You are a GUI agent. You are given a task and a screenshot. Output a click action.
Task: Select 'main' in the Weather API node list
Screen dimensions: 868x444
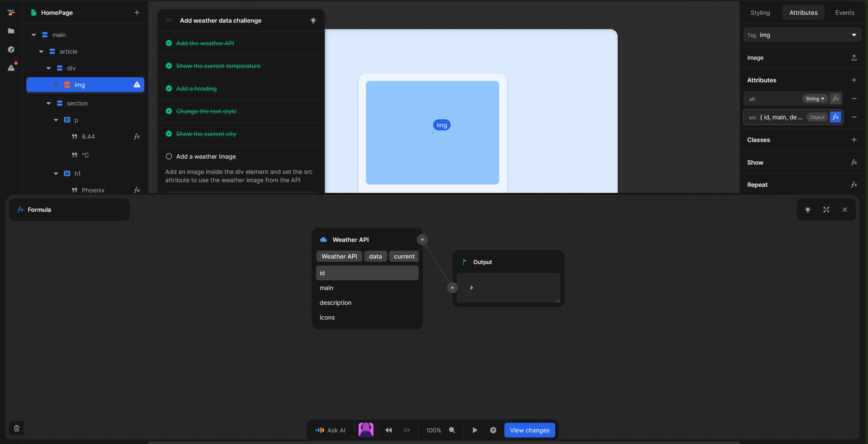(x=327, y=288)
